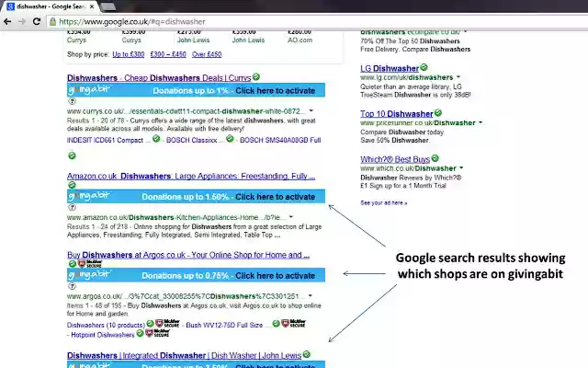Click the McAfee Secure badge below the Argos result title
Screen dimensions: 588x368
click(90, 264)
